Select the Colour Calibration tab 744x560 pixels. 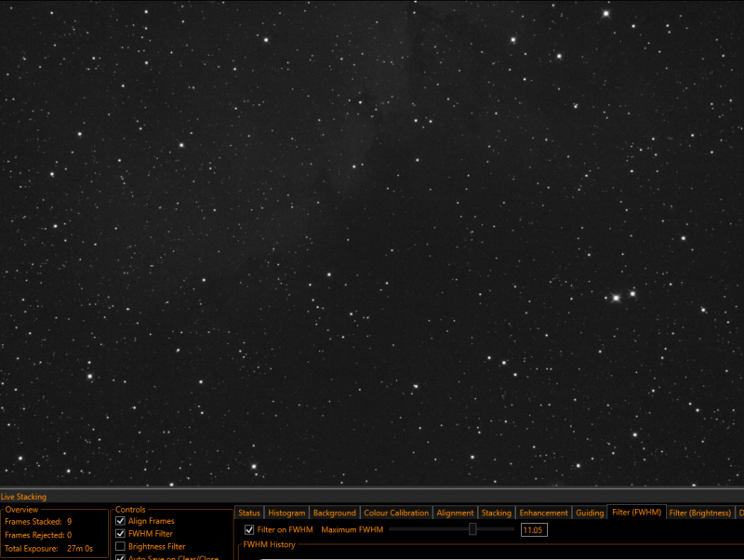coord(396,513)
